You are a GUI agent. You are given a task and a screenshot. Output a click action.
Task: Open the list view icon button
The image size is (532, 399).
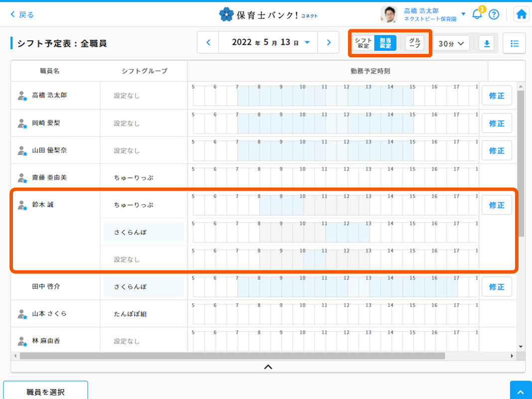tap(514, 43)
